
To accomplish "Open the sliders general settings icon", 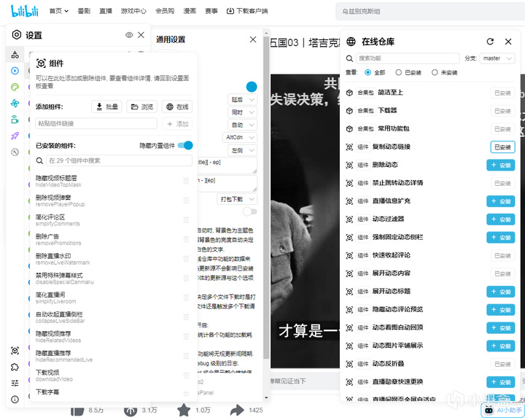I will coord(15,383).
